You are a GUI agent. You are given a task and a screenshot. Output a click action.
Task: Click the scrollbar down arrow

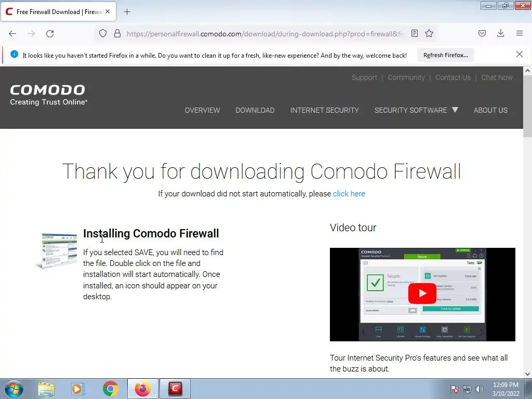(527, 374)
